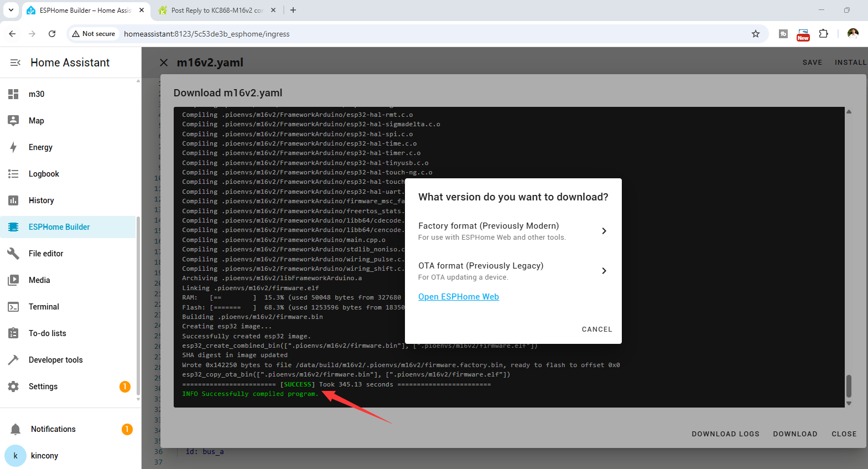Choose Factory format download option
This screenshot has height=469, width=868.
[x=513, y=231]
